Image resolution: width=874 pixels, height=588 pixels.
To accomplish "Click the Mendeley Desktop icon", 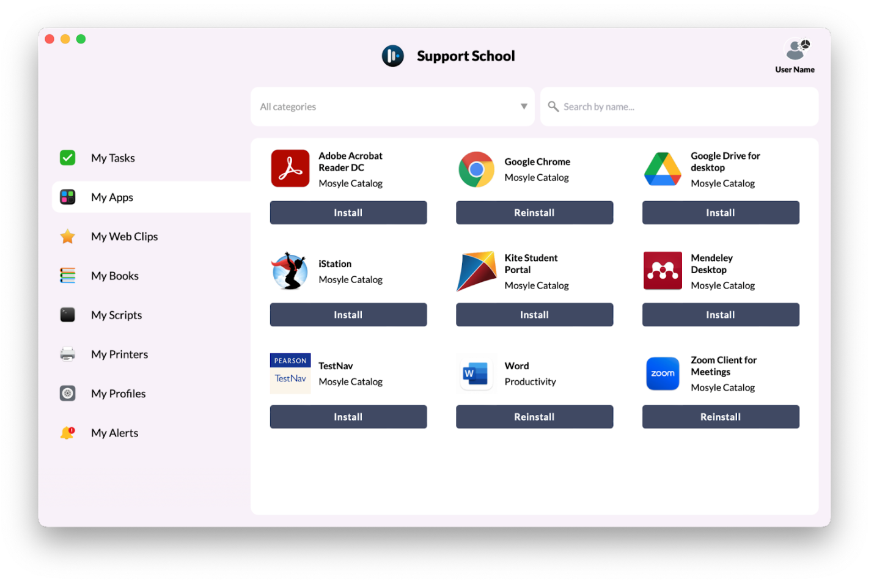I will [663, 271].
